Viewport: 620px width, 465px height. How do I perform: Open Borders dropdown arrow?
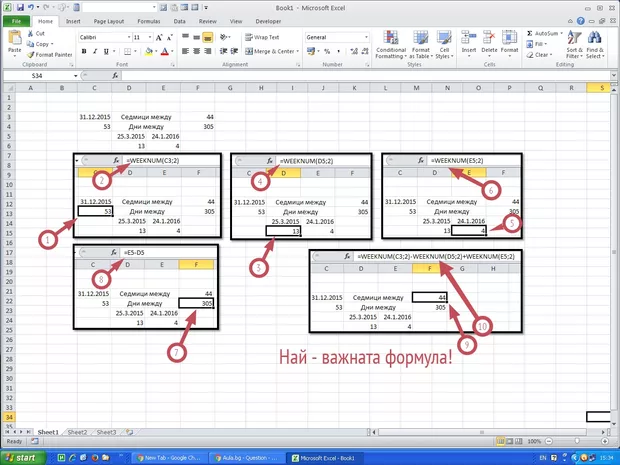[136, 51]
